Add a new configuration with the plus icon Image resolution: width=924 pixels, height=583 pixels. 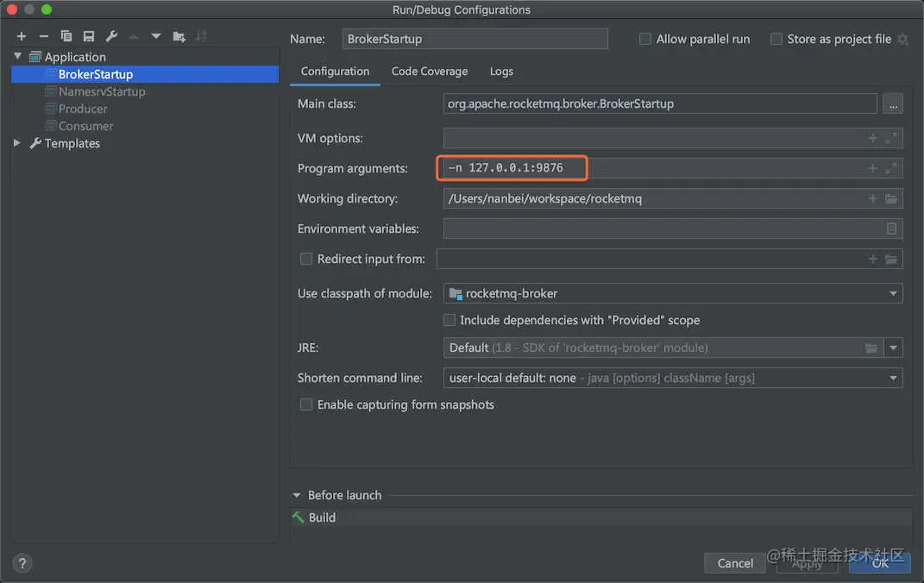(x=22, y=36)
